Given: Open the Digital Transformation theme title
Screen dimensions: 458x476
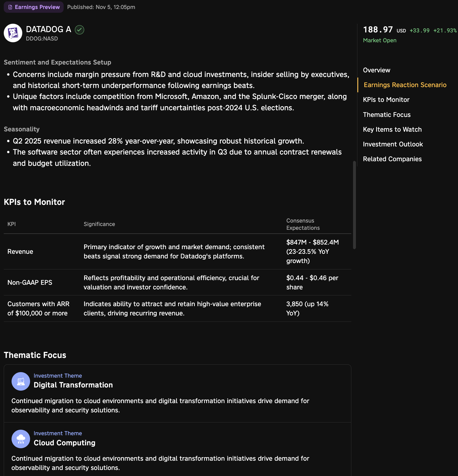Looking at the screenshot, I should [73, 385].
